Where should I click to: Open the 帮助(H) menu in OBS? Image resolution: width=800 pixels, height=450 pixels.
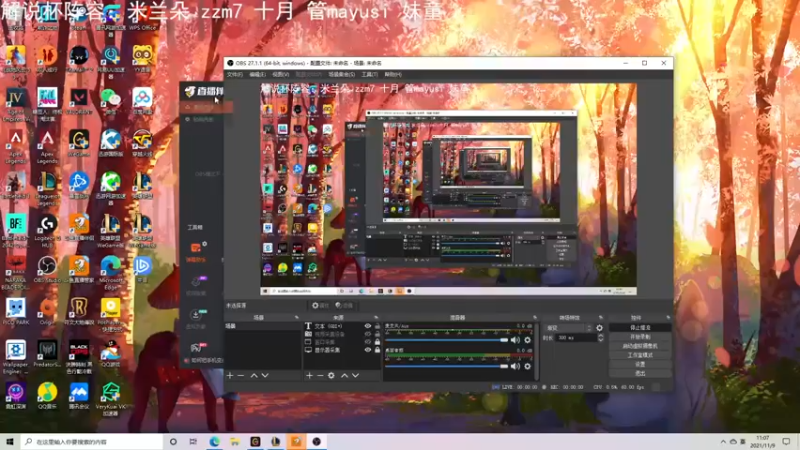pos(393,74)
